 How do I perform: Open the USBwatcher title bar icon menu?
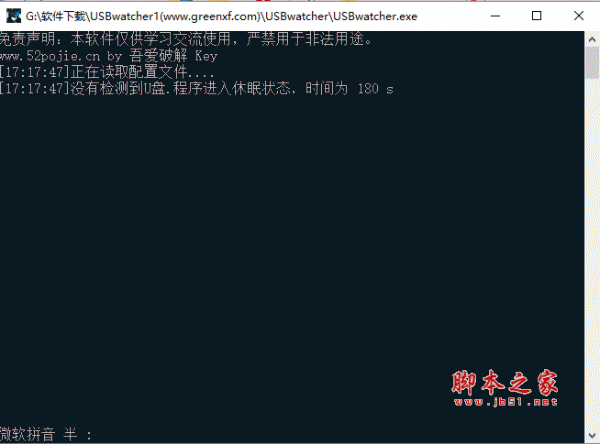(x=13, y=16)
